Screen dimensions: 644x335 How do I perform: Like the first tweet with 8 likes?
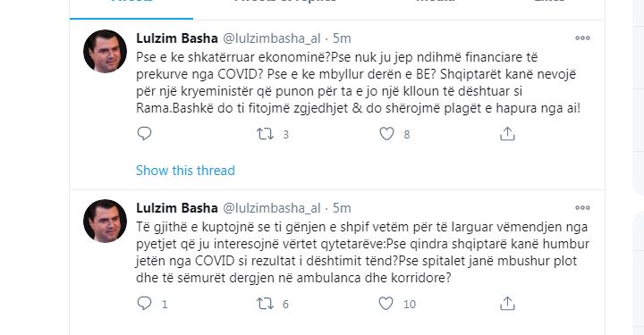(x=386, y=134)
